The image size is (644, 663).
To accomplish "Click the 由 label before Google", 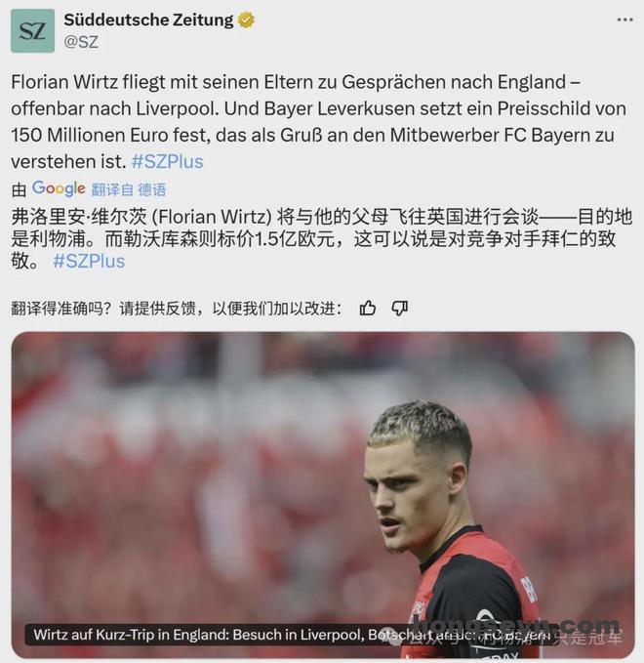I will (x=19, y=189).
